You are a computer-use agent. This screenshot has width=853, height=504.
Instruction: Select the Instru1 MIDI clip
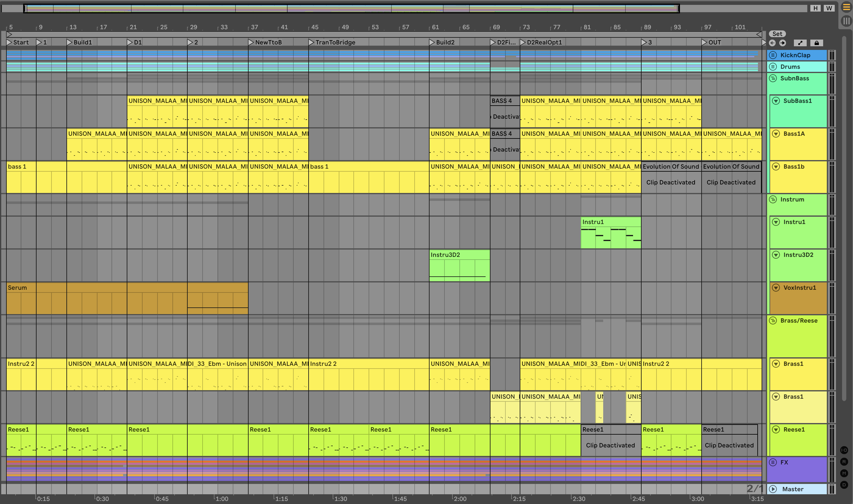point(611,222)
